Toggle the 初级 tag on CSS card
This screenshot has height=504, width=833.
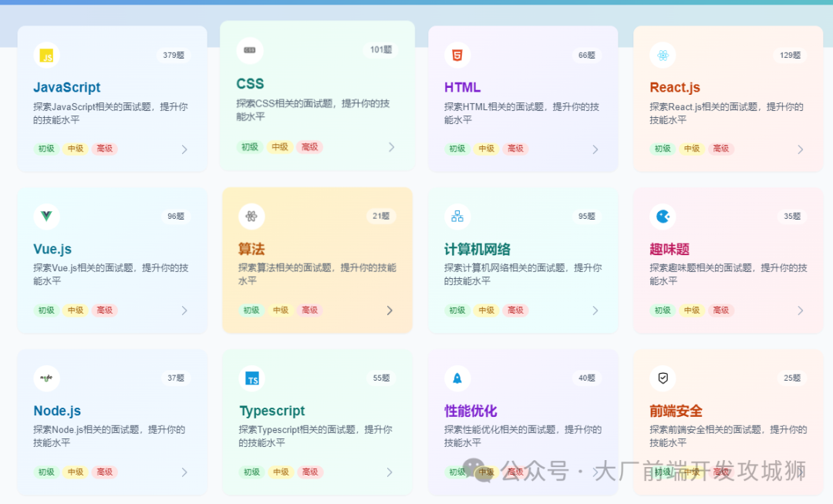250,147
